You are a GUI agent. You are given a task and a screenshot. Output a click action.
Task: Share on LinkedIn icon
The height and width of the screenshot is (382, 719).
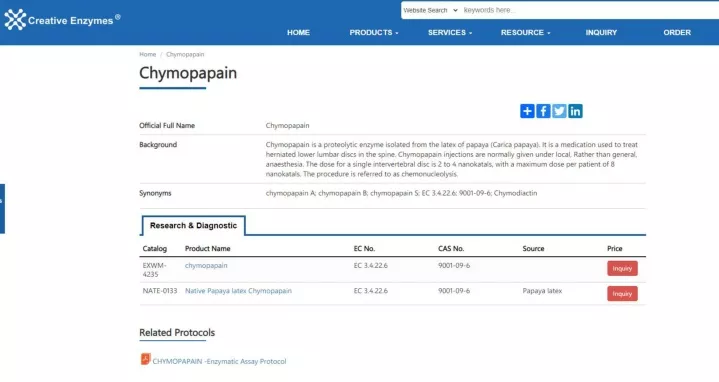tap(575, 111)
